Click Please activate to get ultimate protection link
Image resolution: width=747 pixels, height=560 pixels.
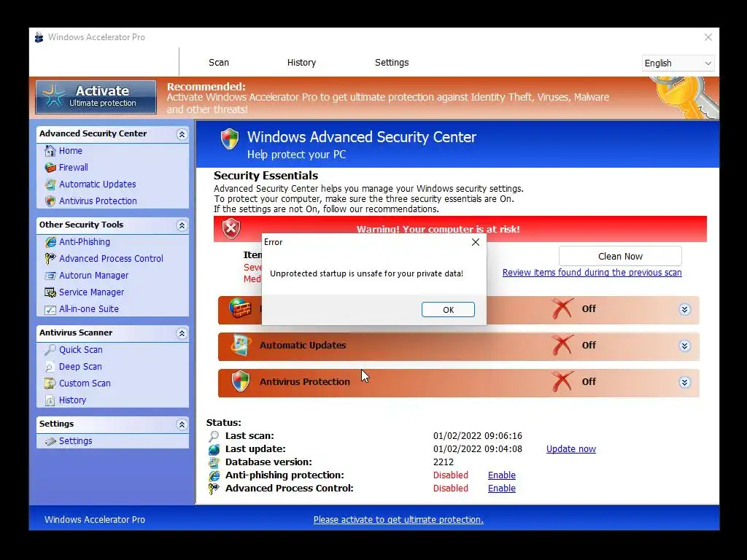398,520
